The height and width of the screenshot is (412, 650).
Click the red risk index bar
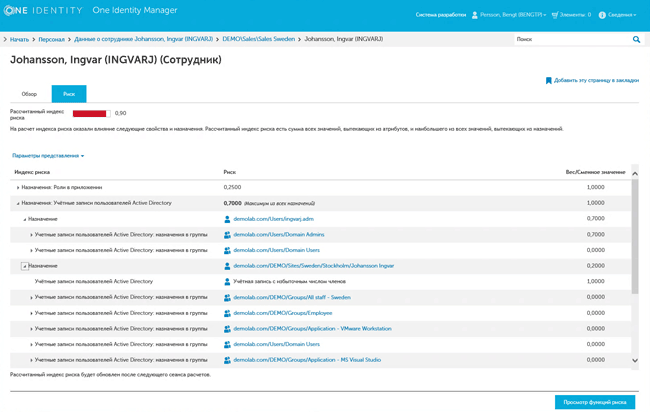90,114
